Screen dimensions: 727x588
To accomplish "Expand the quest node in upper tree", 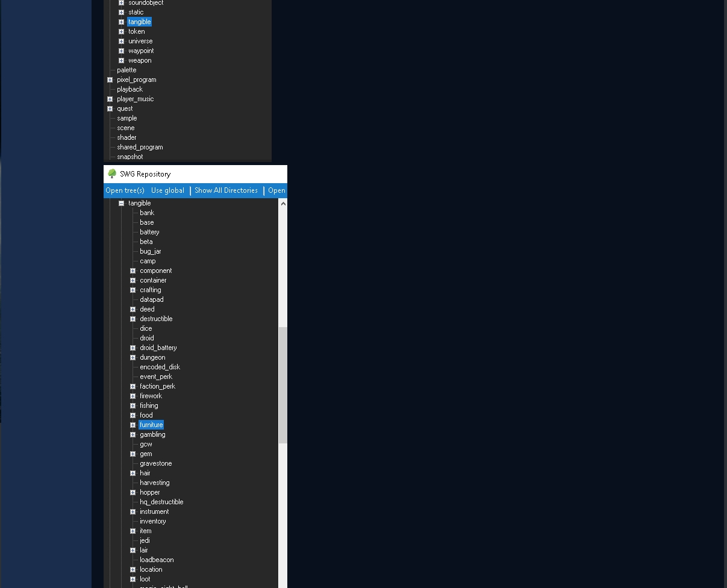I will [x=110, y=108].
